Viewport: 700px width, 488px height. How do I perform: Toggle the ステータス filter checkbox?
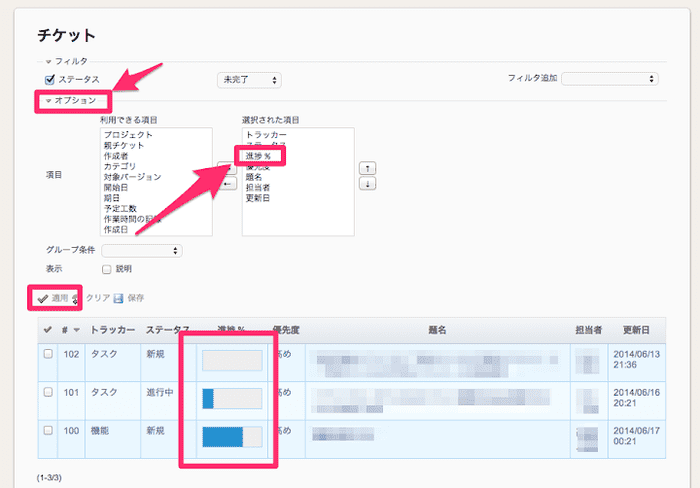50,80
